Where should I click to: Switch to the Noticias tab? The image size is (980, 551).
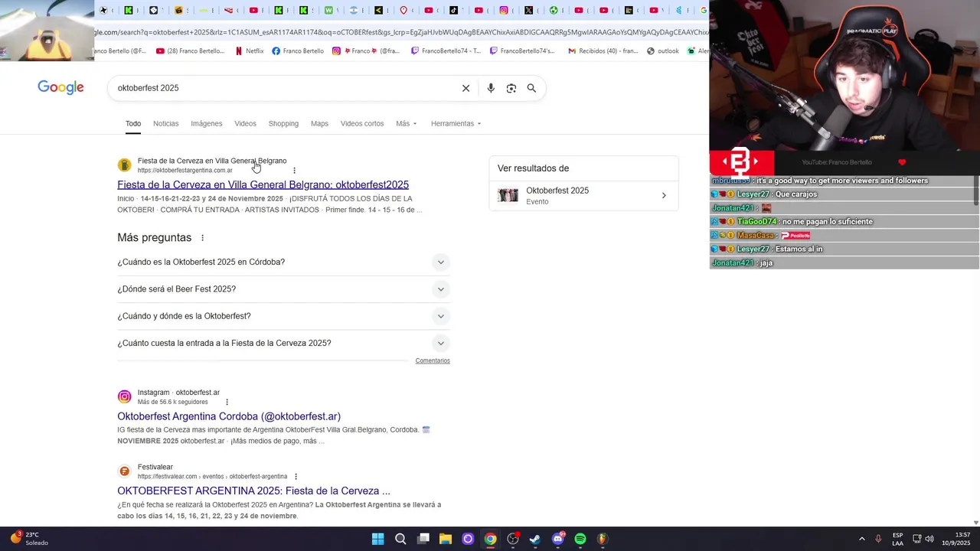click(165, 123)
